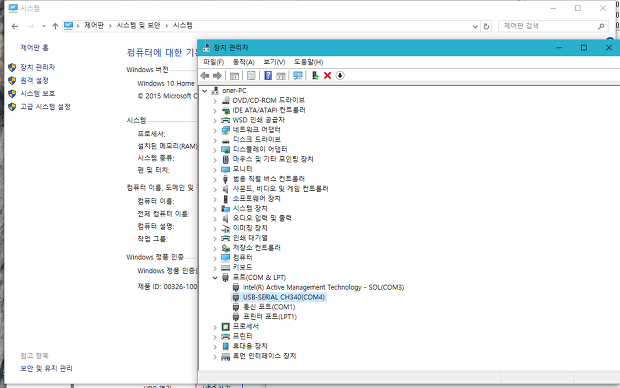
Task: Select the 소프트웨어 장치 row
Action: coord(256,199)
